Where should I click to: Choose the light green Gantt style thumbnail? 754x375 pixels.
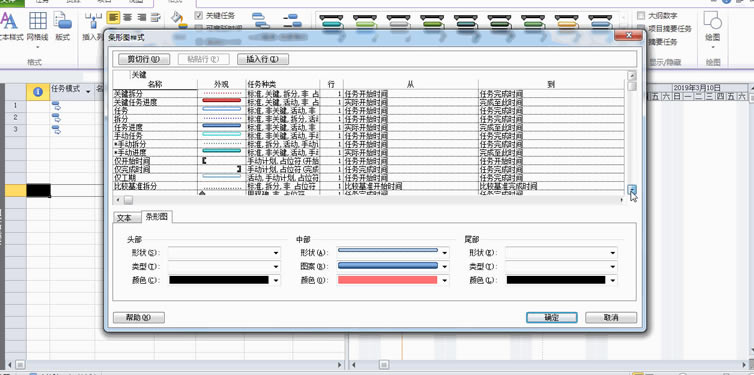tap(365, 22)
